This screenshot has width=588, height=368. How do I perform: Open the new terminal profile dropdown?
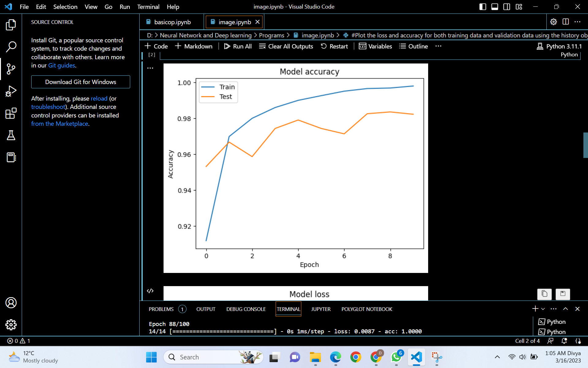(543, 309)
